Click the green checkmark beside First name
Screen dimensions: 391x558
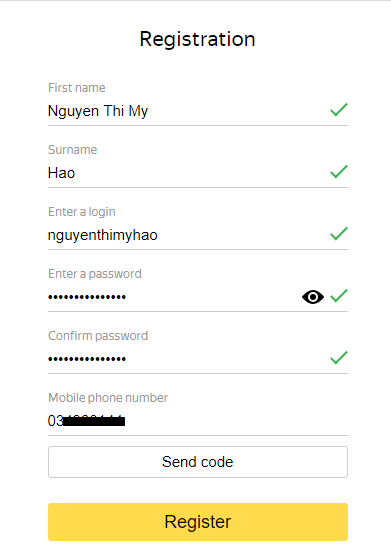pos(339,110)
